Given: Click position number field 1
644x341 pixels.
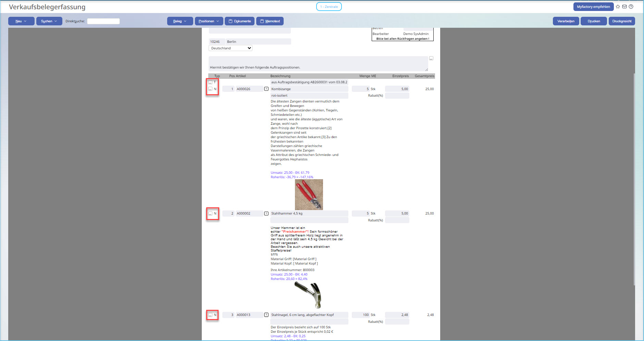Looking at the screenshot, I should 228,89.
